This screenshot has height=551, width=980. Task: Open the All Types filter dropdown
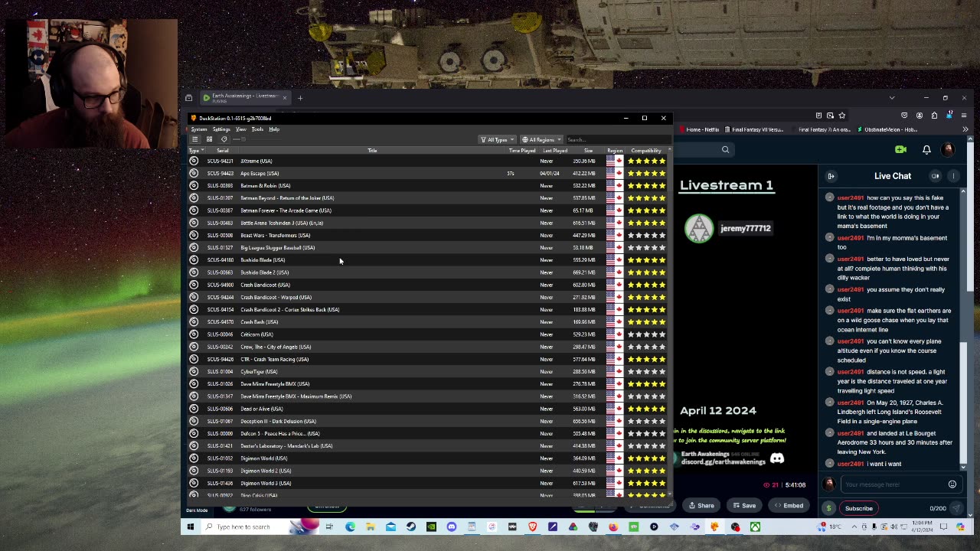click(x=496, y=139)
